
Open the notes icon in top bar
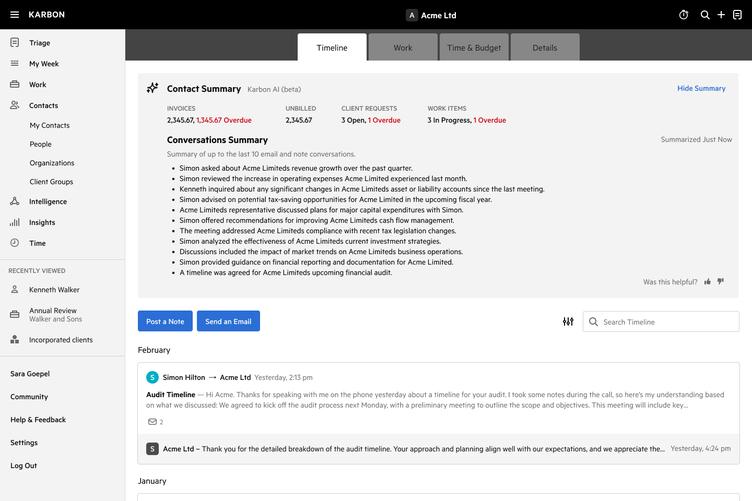(737, 15)
